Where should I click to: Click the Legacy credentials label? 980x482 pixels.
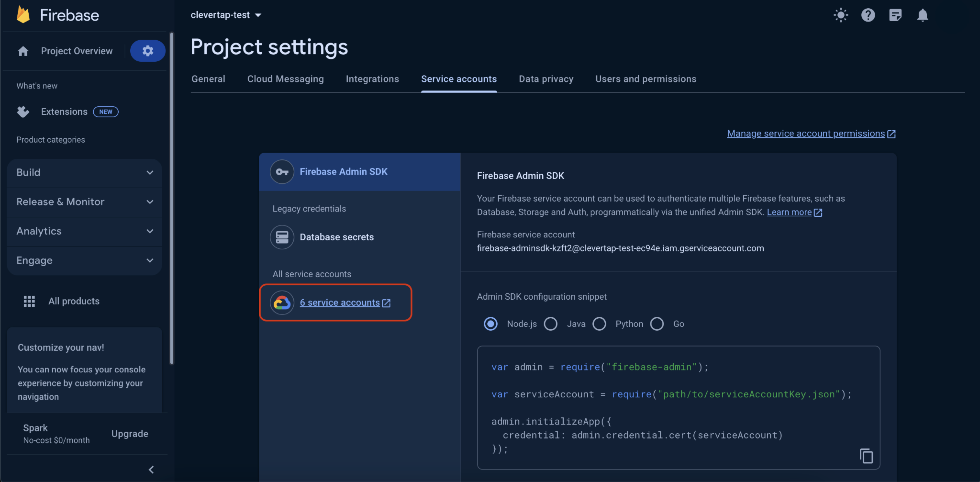[x=309, y=208]
